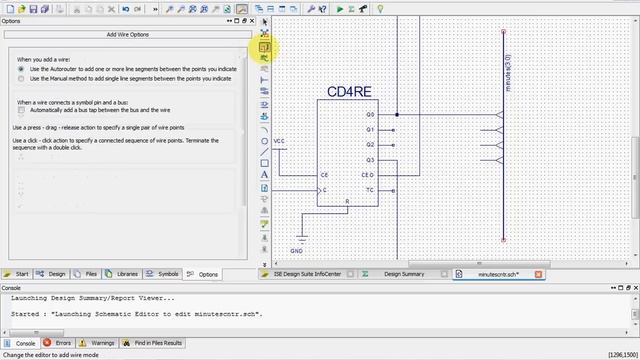Select the highlighted Add Wire tool
Image resolution: width=640 pixels, height=360 pixels.
pyautogui.click(x=264, y=47)
